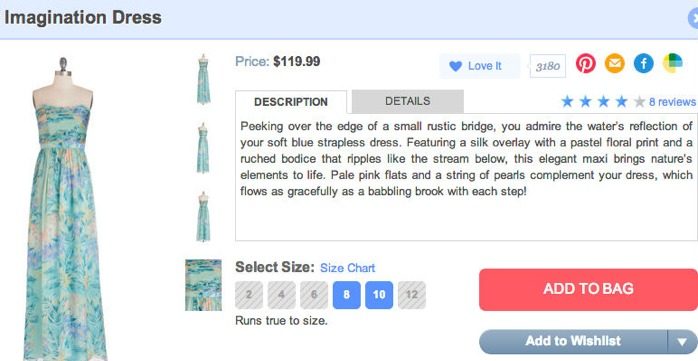Image resolution: width=698 pixels, height=361 pixels.
Task: Open the Description tab
Action: pos(291,102)
